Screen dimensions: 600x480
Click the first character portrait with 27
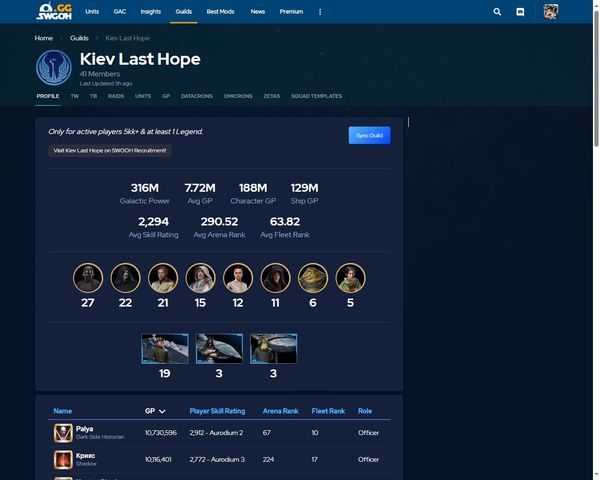[x=88, y=277]
